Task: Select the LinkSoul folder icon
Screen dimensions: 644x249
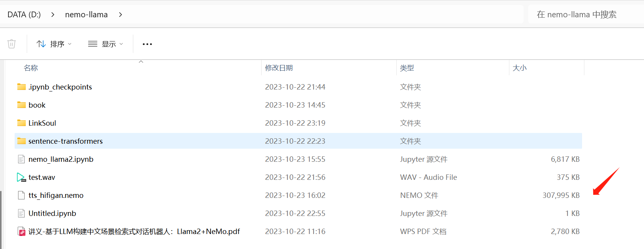Action: point(22,123)
